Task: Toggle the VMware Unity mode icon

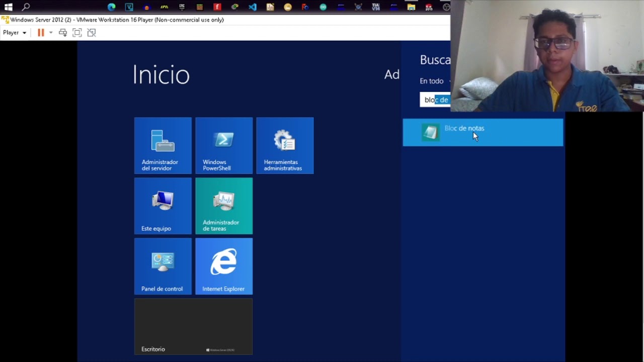Action: (x=91, y=33)
